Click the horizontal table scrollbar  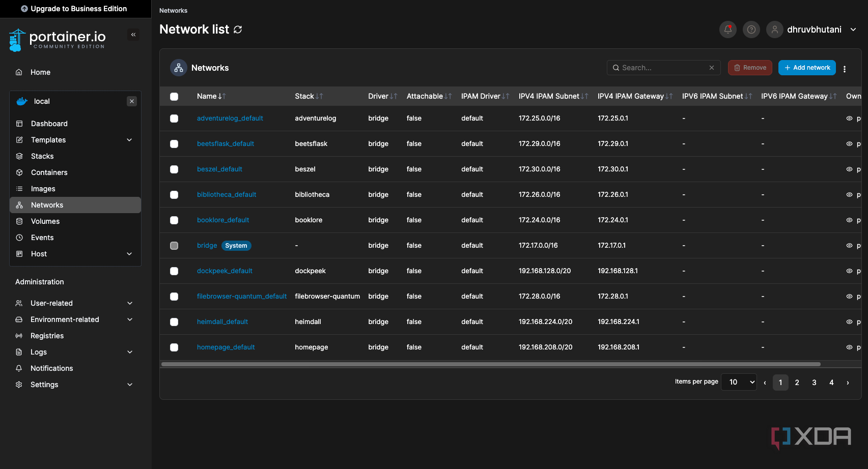[491, 364]
